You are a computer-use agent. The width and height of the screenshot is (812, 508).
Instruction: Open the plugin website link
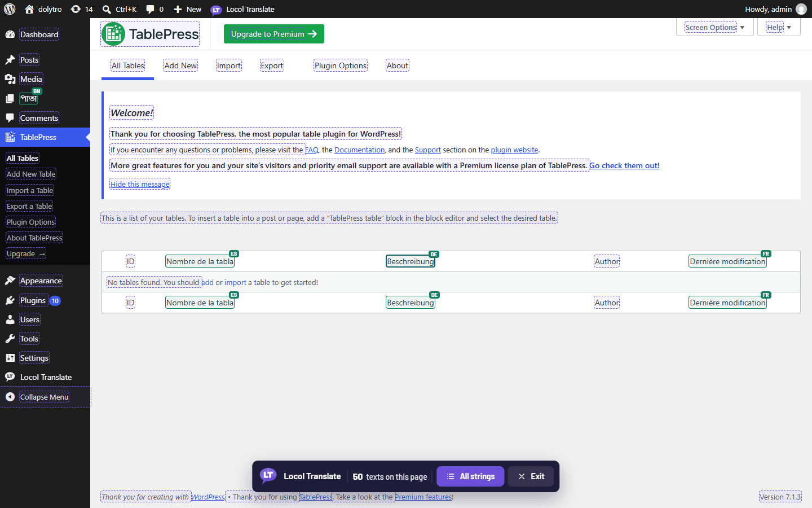514,150
